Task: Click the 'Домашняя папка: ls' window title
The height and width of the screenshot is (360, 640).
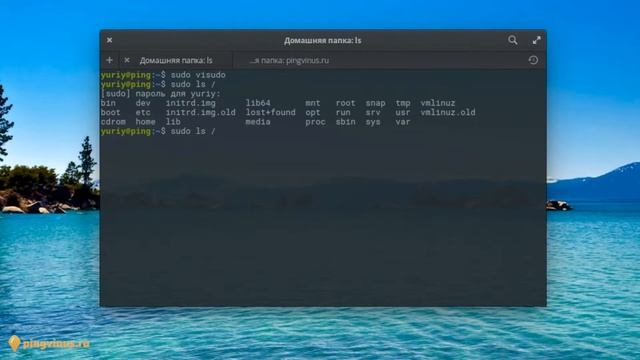Action: (x=322, y=40)
